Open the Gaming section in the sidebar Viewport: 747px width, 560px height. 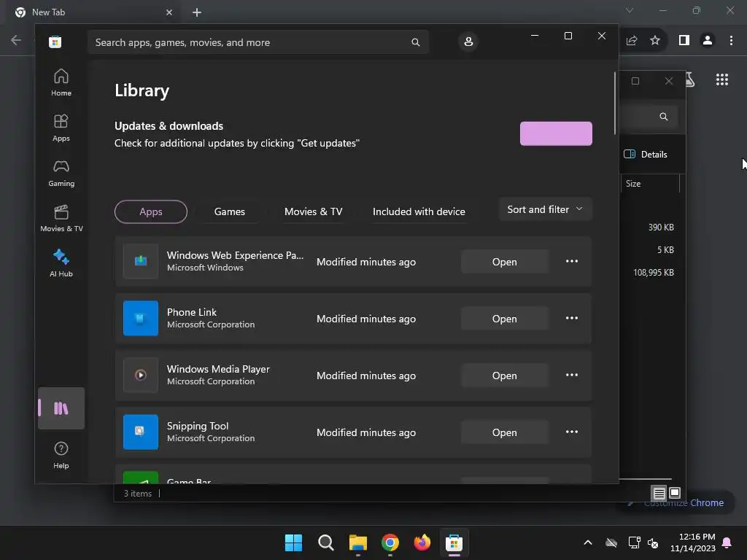point(61,174)
